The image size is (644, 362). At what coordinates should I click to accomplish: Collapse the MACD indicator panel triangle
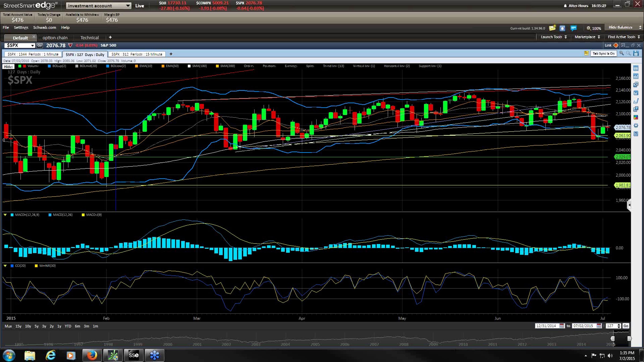pos(5,215)
